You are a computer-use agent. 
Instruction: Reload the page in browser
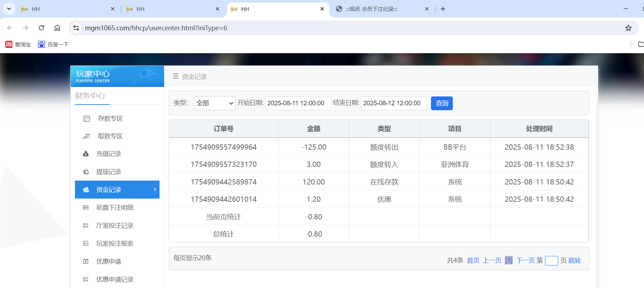(x=42, y=28)
